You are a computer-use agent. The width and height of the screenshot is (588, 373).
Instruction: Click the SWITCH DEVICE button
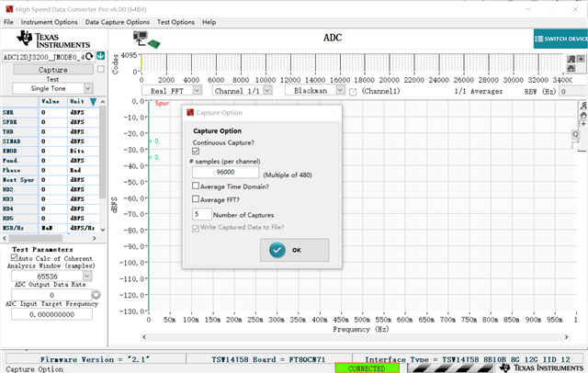pyautogui.click(x=560, y=39)
